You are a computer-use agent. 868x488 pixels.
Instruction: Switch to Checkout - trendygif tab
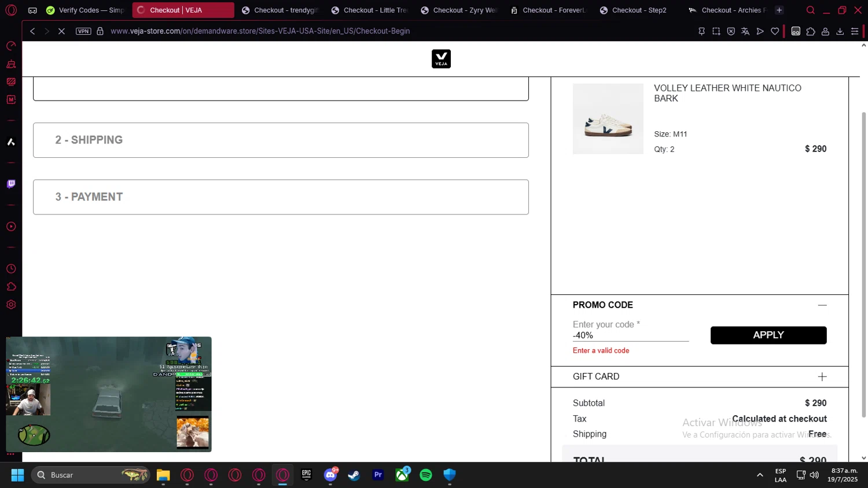(280, 10)
